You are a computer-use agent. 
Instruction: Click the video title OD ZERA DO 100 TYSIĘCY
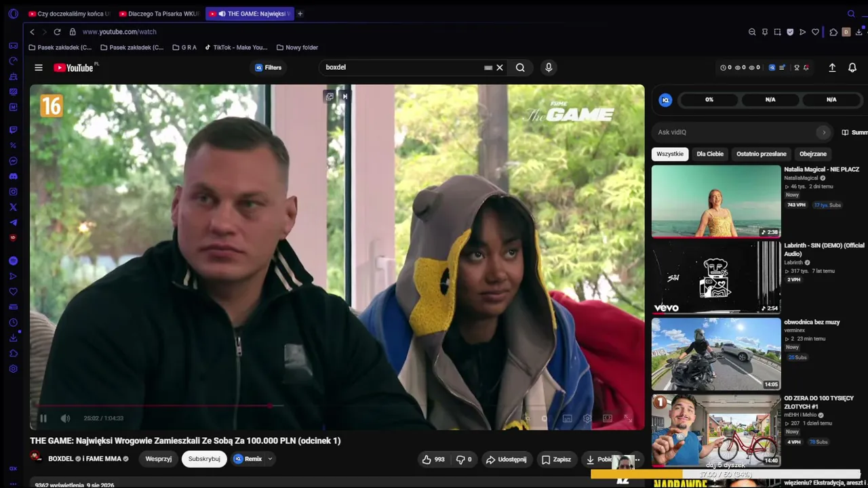pyautogui.click(x=818, y=402)
